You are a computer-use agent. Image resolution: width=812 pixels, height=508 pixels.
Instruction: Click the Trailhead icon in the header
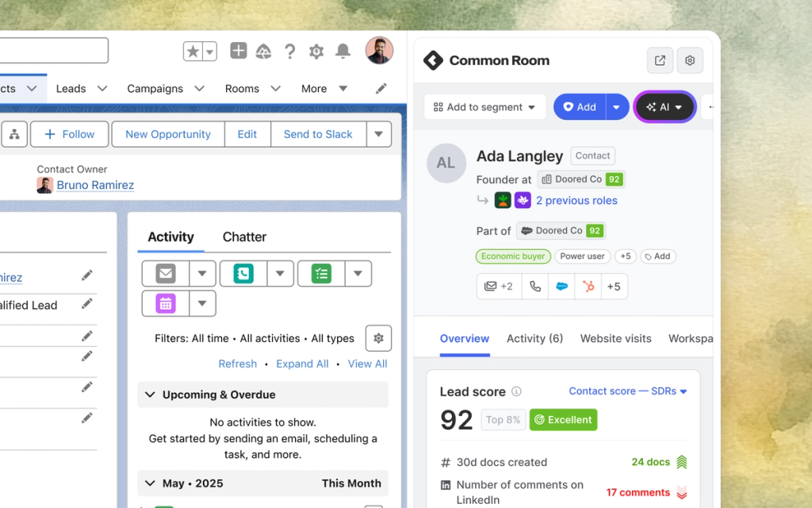[x=264, y=50]
